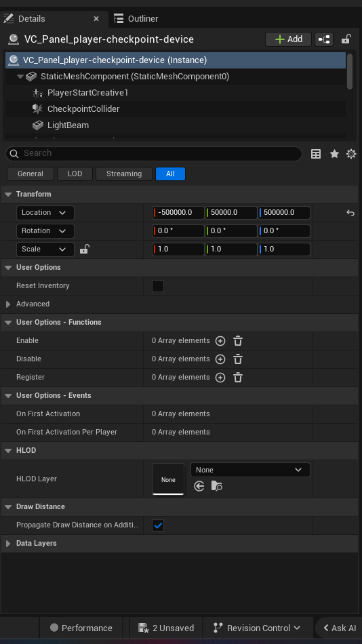Open the Scale dropdown
Screen dimensions: 362x644
point(45,249)
